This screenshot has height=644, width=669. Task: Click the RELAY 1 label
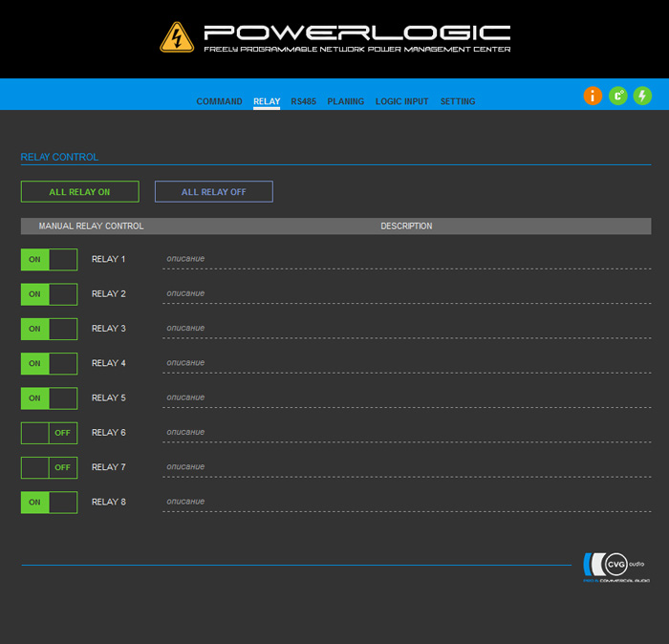108,259
